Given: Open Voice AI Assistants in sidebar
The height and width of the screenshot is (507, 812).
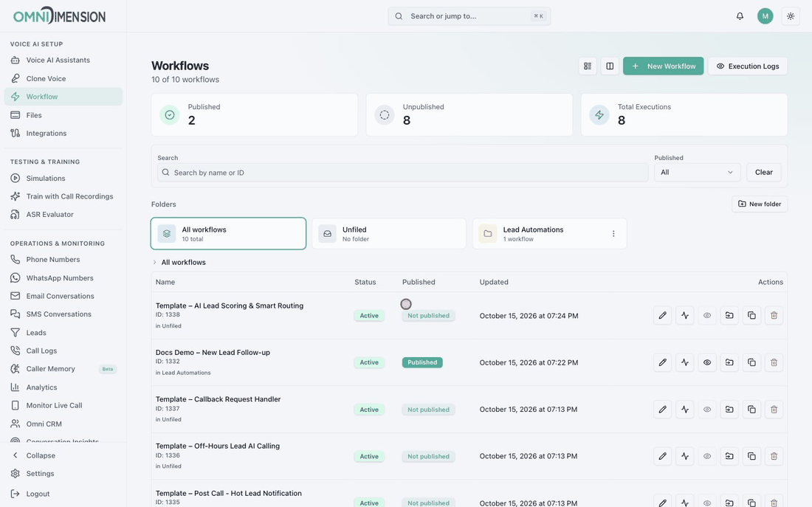Looking at the screenshot, I should tap(63, 60).
